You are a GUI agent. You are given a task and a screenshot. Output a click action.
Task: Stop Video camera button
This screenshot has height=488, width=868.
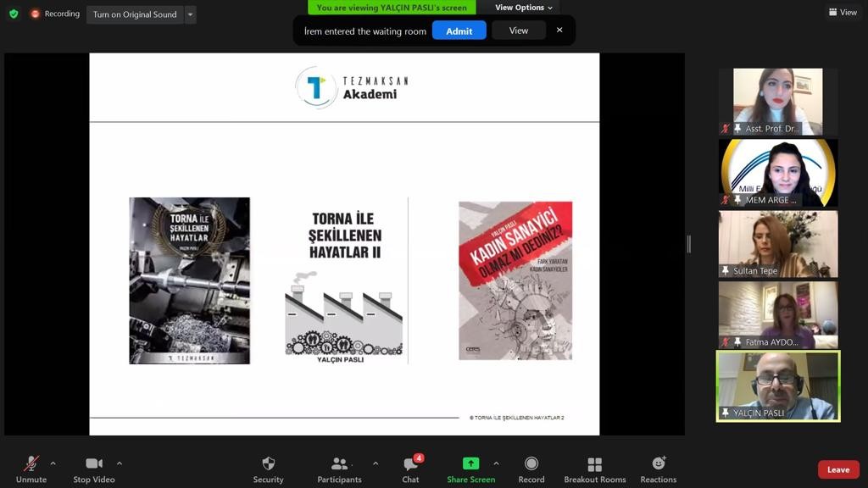(x=93, y=469)
